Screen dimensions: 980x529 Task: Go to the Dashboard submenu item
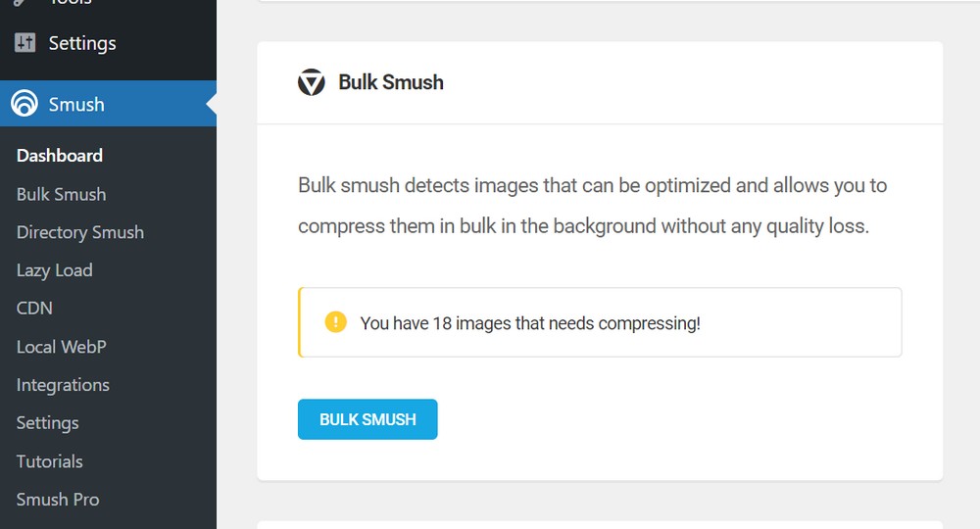pyautogui.click(x=60, y=156)
